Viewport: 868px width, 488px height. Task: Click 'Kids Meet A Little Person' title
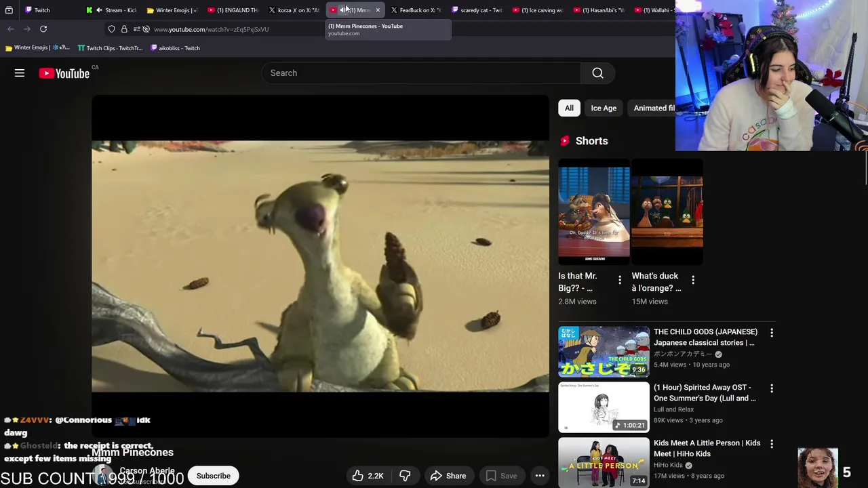click(707, 448)
